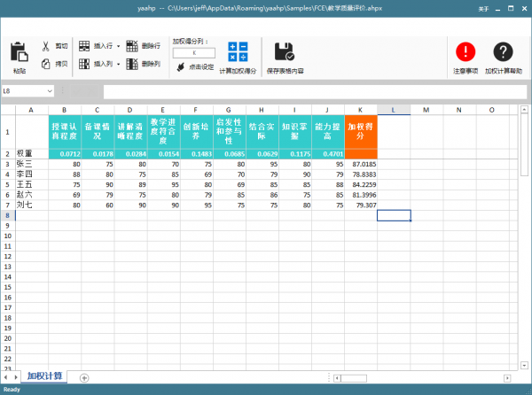Click the Delete Column (删除列) icon
Image resolution: width=532 pixels, height=395 pixels.
(x=133, y=64)
